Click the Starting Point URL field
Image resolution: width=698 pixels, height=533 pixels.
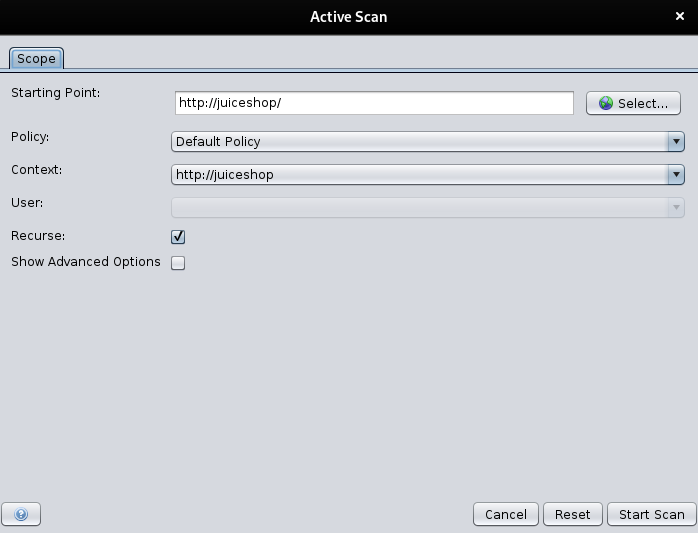click(x=374, y=103)
